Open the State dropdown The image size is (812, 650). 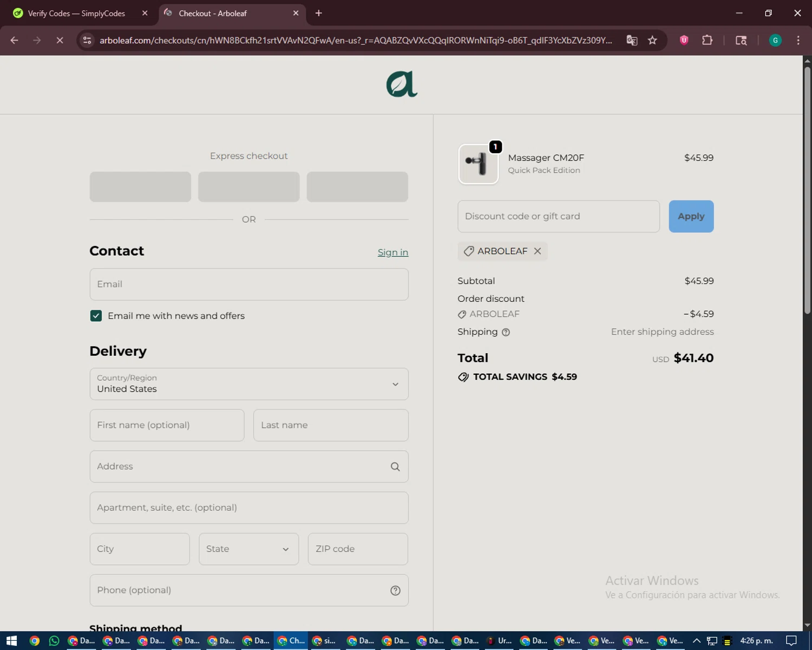point(248,549)
